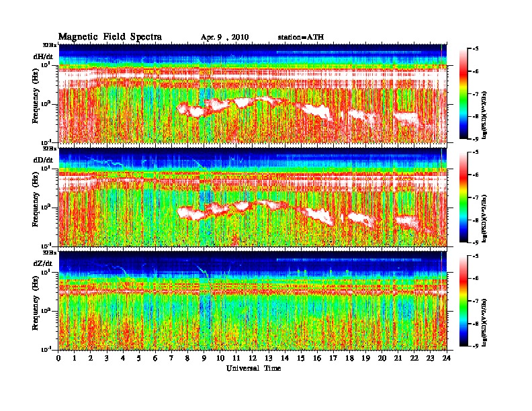The image size is (532, 411).
Task: Click the "dD/dt" panel label
Action: pyautogui.click(x=43, y=160)
